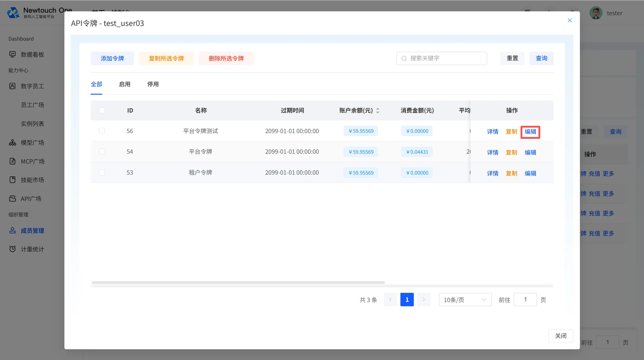Open 详情 for the 平台令牌 row with ID 54

(493, 153)
